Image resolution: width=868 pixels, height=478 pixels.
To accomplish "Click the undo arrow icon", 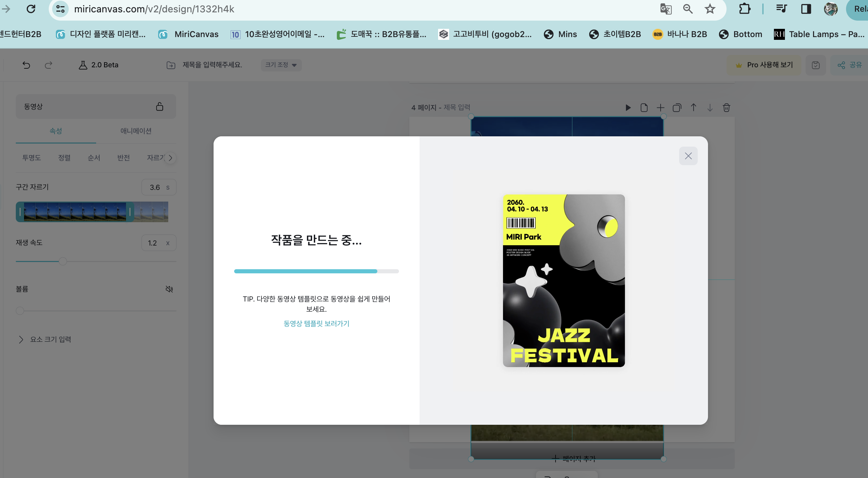I will 26,65.
